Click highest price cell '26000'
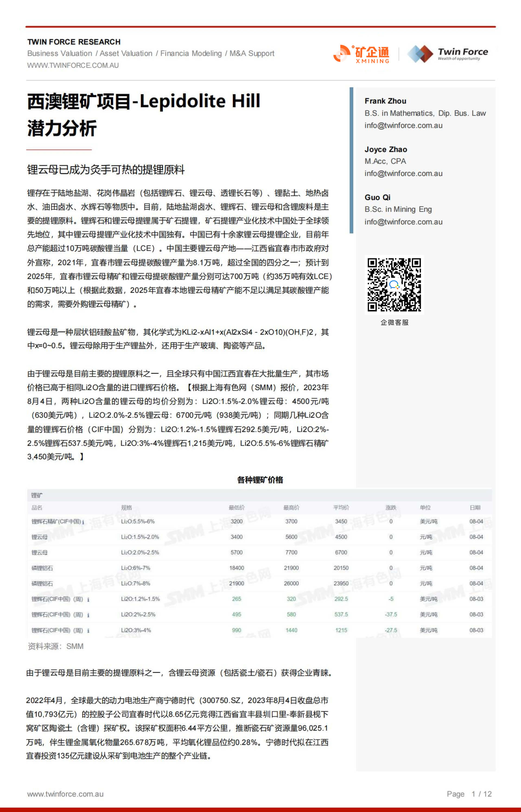521x812 pixels. pyautogui.click(x=291, y=584)
